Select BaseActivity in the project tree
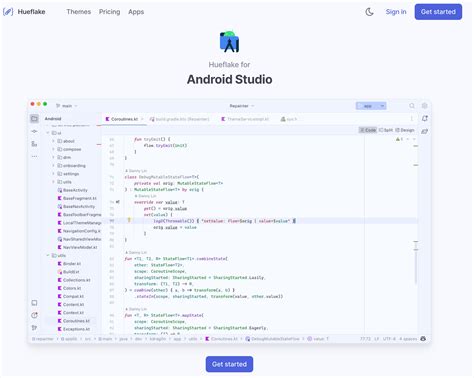The height and width of the screenshot is (378, 474). pos(73,190)
